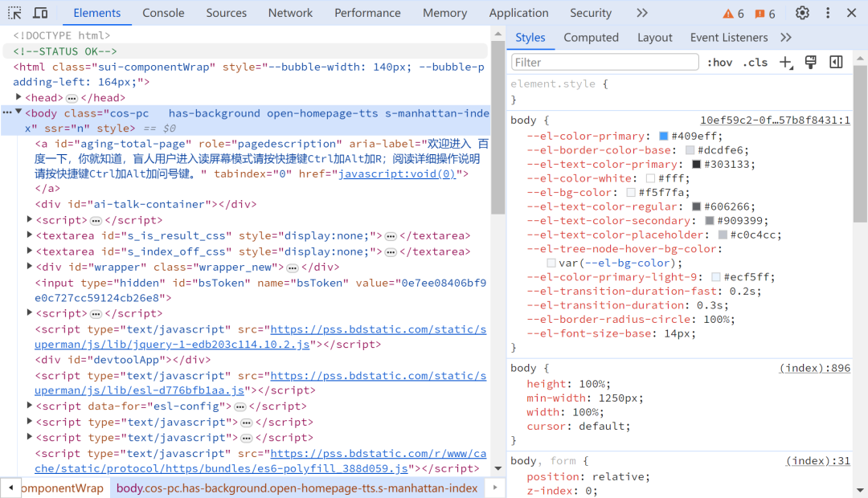
Task: Activate the inspect element picker icon
Action: [15, 13]
